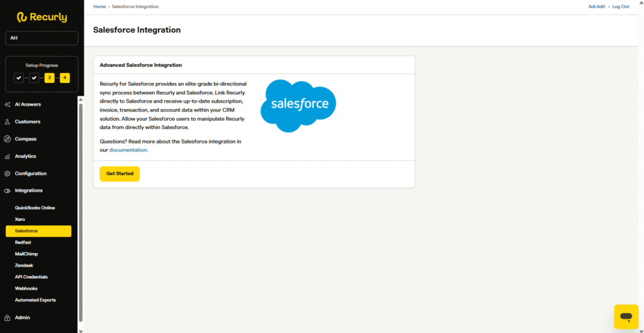Click the Customers person icon
Image resolution: width=644 pixels, height=333 pixels.
pyautogui.click(x=7, y=121)
